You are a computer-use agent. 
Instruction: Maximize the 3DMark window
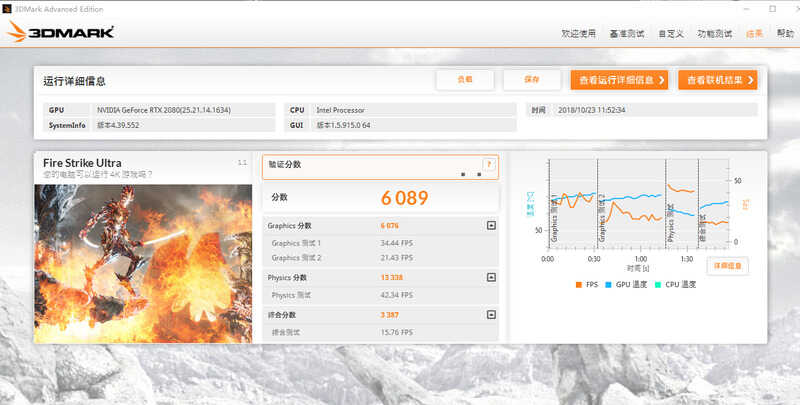[x=772, y=9]
